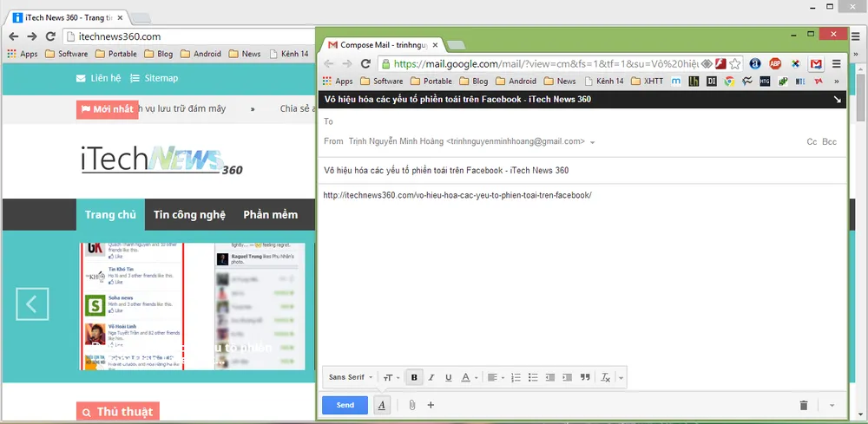Screen dimensions: 868x424
Task: Click the plus insert options icon
Action: (431, 405)
